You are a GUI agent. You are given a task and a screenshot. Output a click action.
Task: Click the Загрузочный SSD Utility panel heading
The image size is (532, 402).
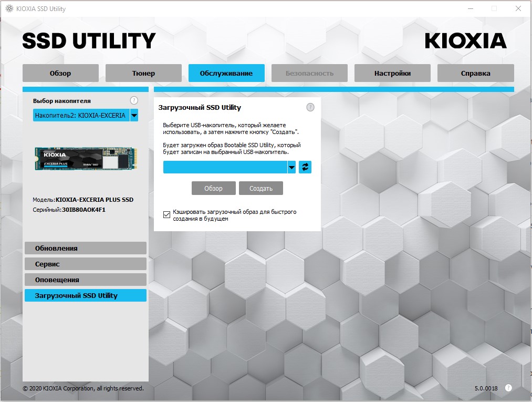tap(200, 107)
